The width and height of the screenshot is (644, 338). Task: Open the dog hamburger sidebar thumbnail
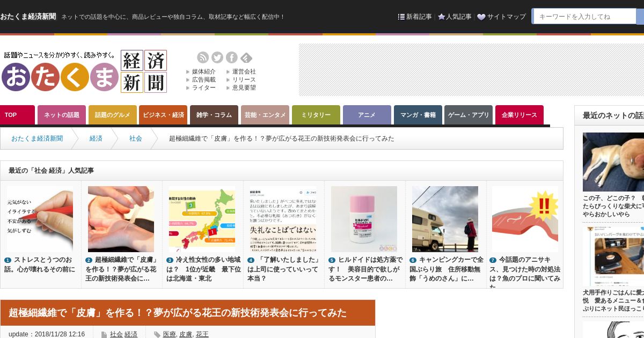tap(613, 256)
